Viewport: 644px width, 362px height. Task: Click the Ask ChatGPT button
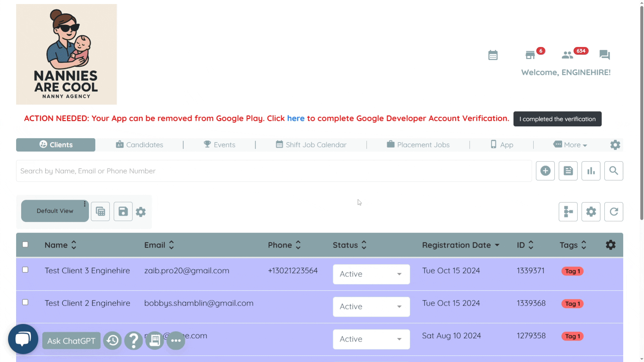point(71,341)
